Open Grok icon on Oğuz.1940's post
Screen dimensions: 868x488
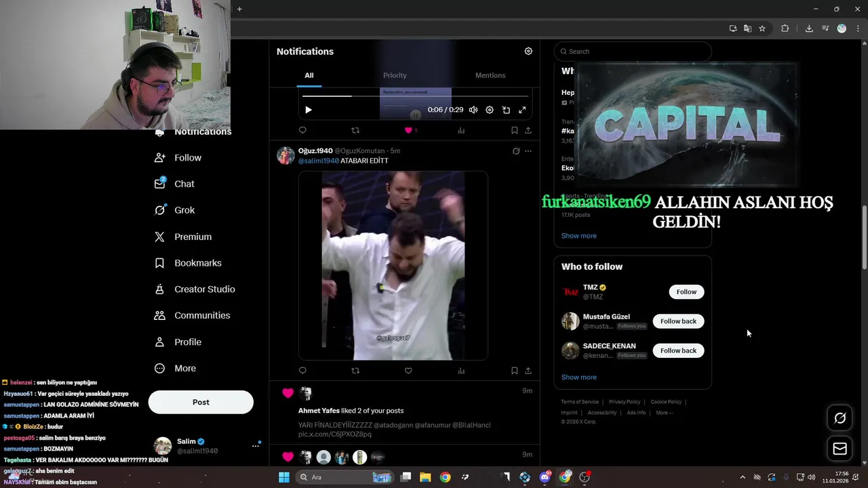pos(516,151)
